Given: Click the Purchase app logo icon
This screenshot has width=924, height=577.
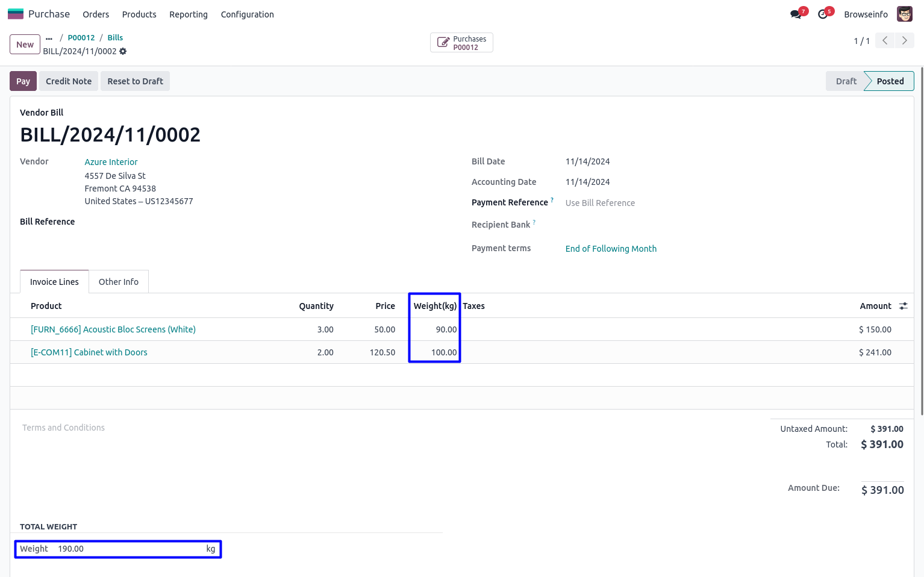Looking at the screenshot, I should pos(16,14).
